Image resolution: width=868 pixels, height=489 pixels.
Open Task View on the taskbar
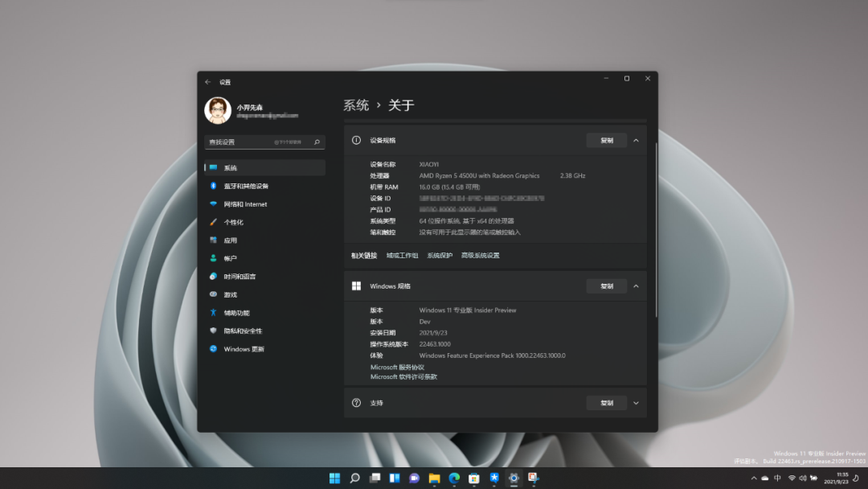click(x=375, y=478)
